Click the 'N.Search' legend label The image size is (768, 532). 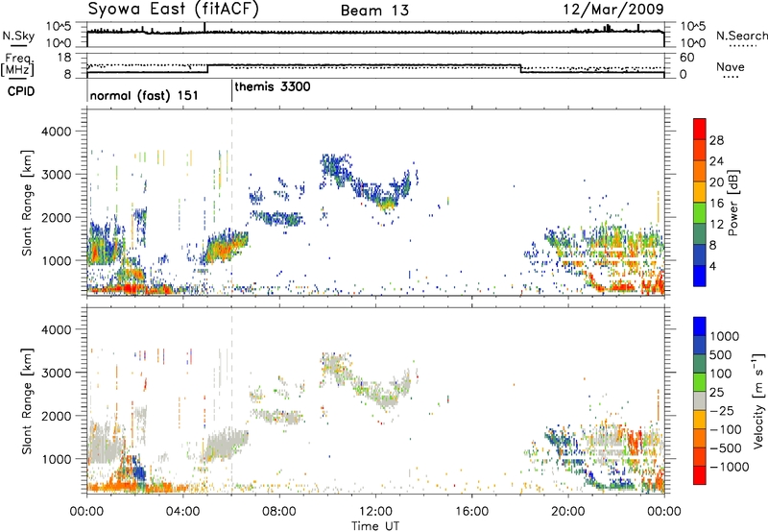coord(741,36)
